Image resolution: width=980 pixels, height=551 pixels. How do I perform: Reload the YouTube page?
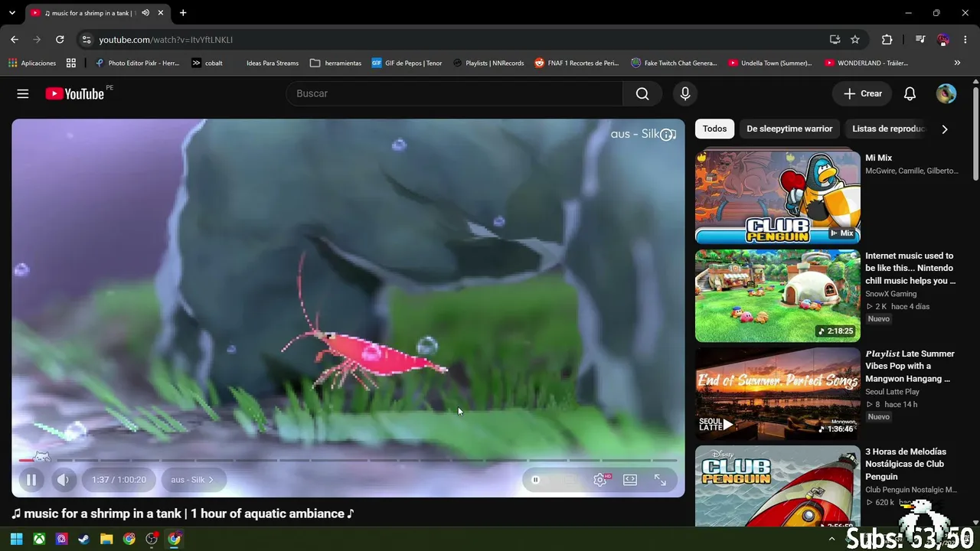click(60, 40)
